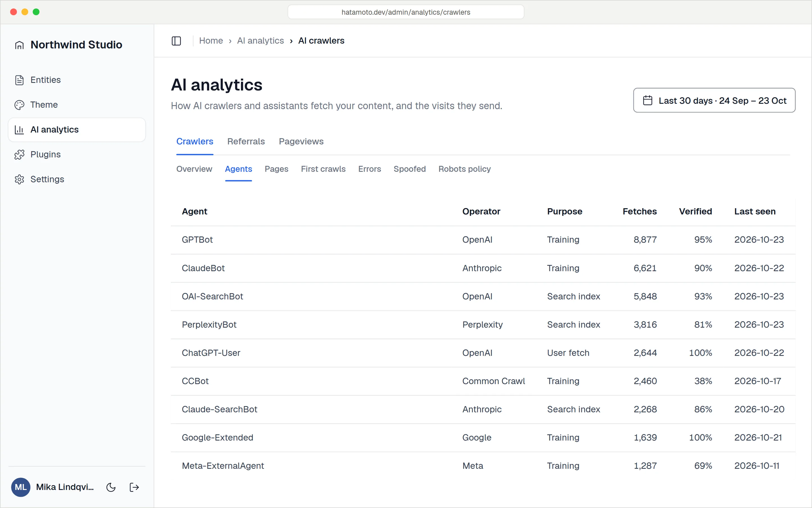Click the 6,621 fetches value

(x=645, y=268)
